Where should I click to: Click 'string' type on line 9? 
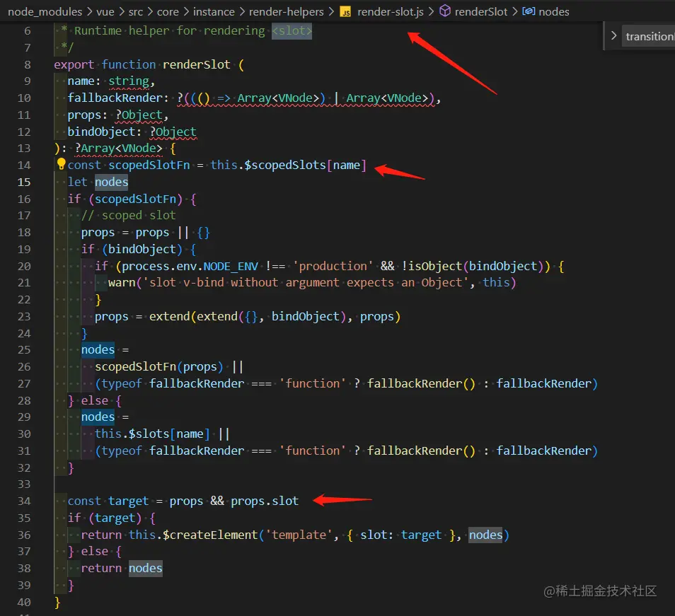tap(129, 81)
